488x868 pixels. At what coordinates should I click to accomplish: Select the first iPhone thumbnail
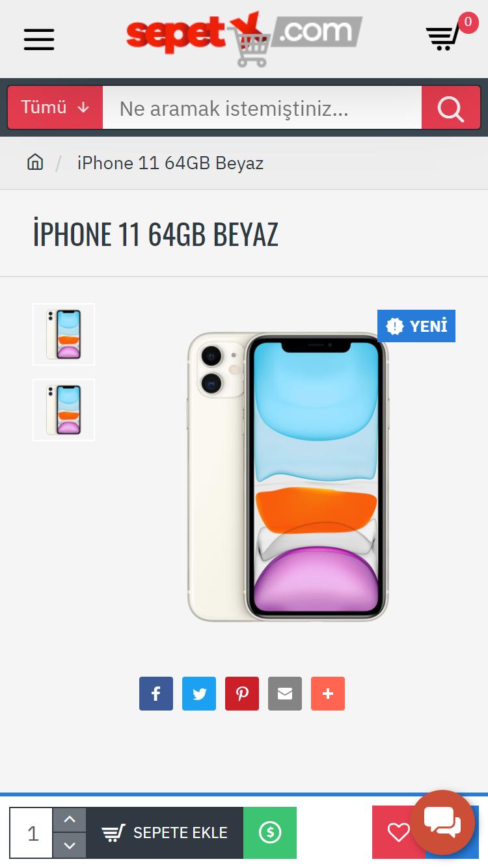click(64, 334)
